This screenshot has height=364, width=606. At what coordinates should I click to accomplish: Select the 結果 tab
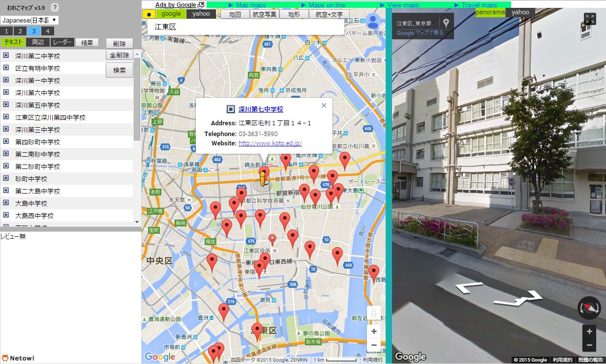pos(87,42)
